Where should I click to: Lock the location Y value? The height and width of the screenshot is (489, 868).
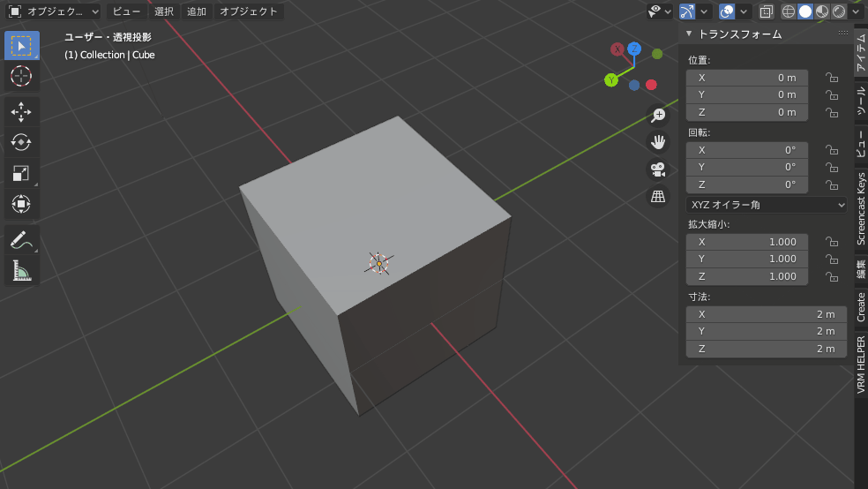point(831,94)
